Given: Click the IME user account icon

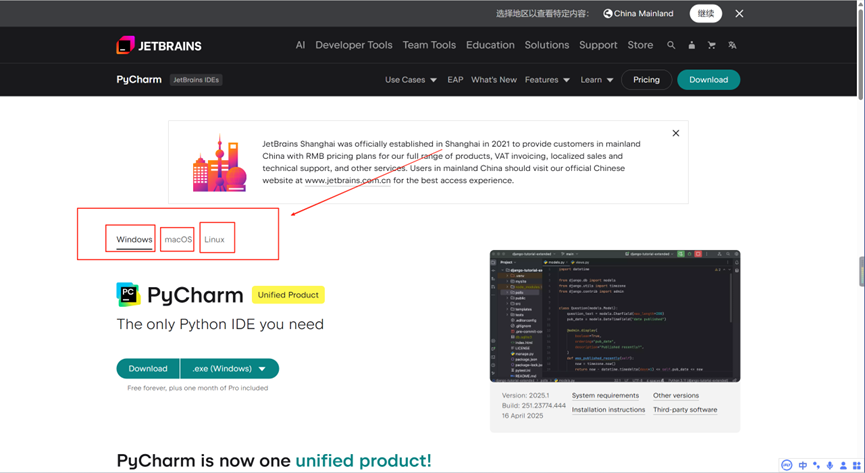Looking at the screenshot, I should click(843, 465).
